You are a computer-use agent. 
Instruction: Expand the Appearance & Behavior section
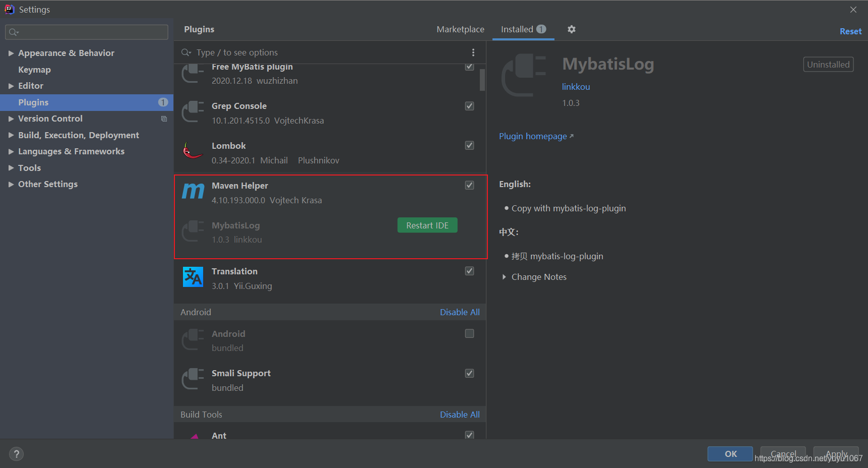(x=11, y=52)
